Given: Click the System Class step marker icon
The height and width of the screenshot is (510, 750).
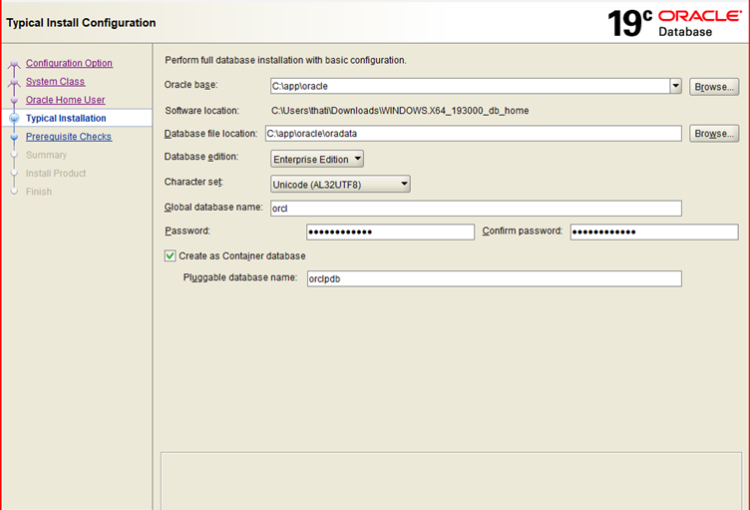Looking at the screenshot, I should (13, 82).
